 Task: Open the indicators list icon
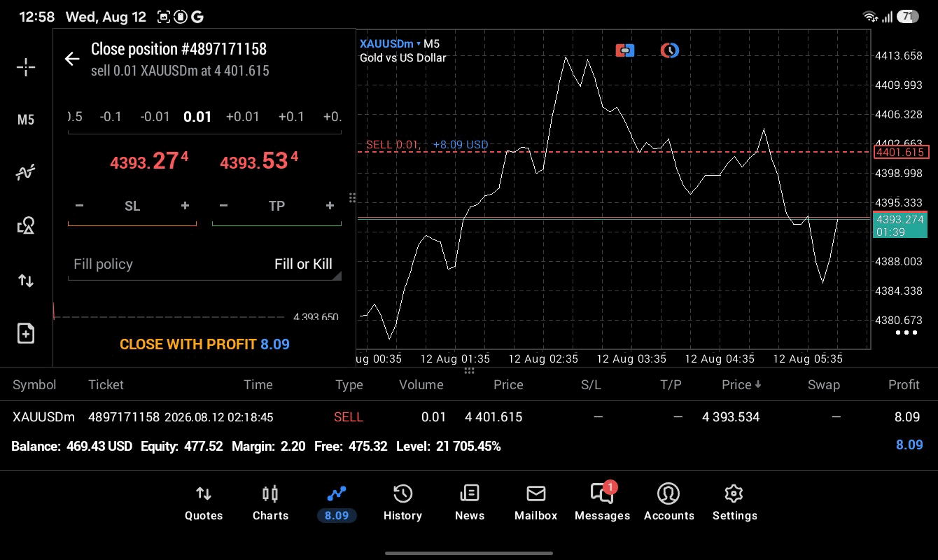[x=26, y=172]
